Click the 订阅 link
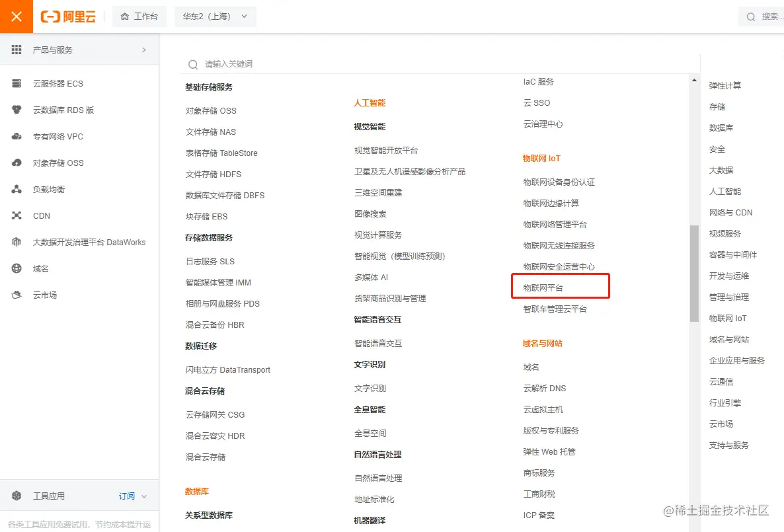The height and width of the screenshot is (532, 784). pos(126,496)
